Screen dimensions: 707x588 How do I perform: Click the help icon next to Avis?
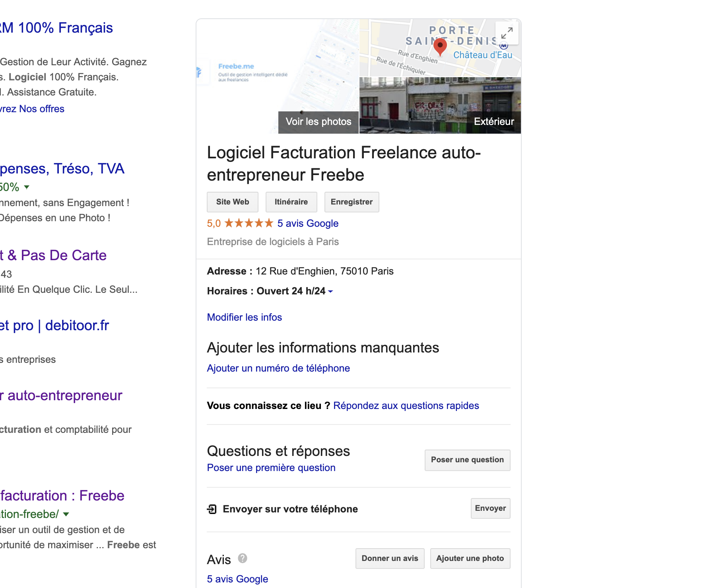[243, 558]
